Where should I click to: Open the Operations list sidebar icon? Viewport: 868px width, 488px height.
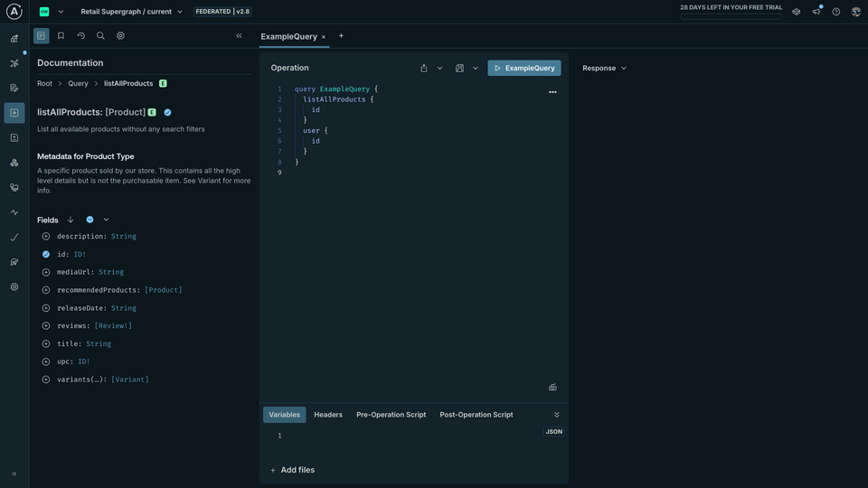click(14, 137)
